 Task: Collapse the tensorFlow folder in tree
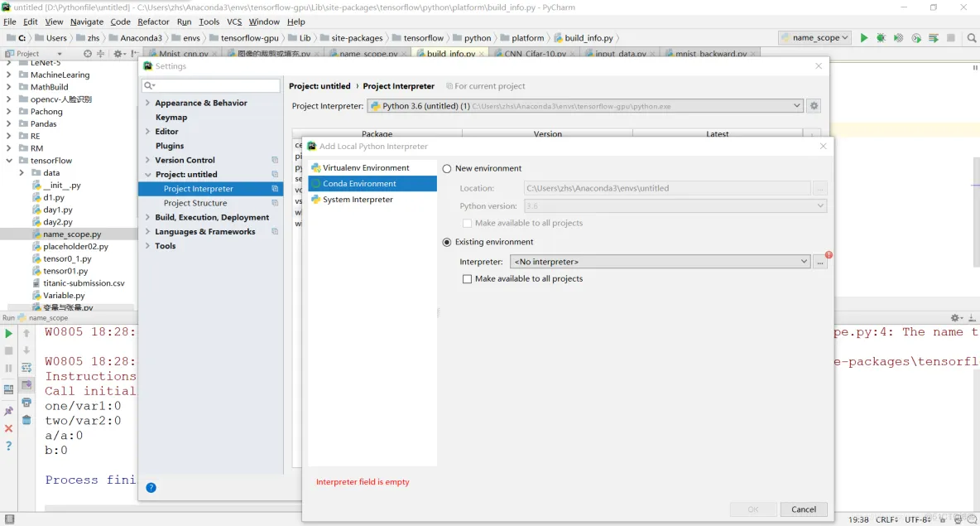pyautogui.click(x=9, y=161)
